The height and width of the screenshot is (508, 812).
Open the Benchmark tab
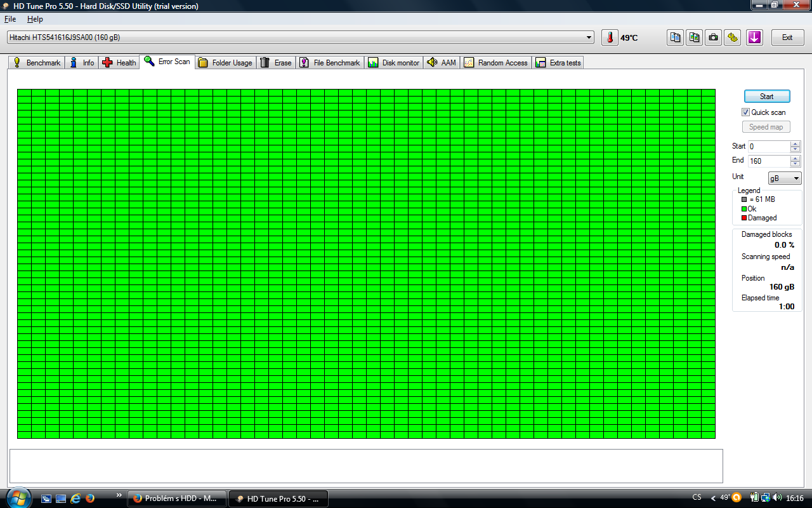click(x=37, y=62)
